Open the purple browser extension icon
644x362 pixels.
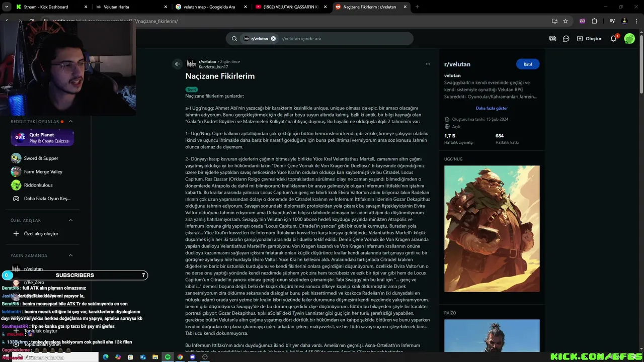pos(582,21)
